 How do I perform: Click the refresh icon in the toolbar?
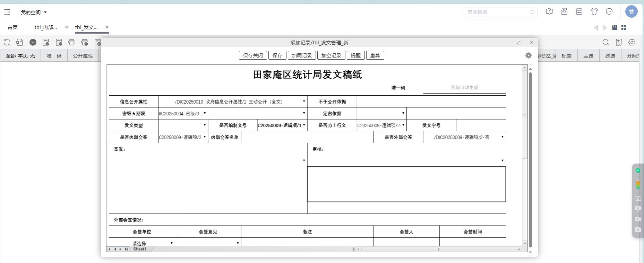point(7,42)
